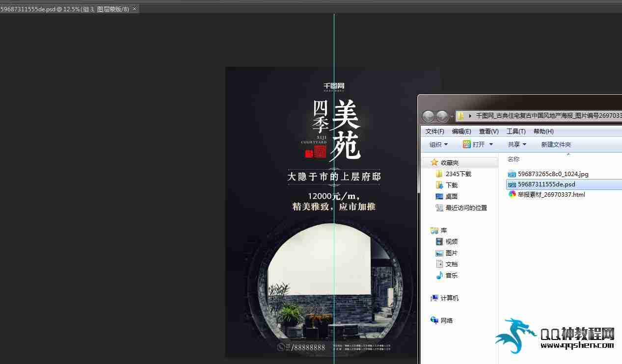The height and width of the screenshot is (364, 622).
Task: Click the 最近访问的位置 recent places icon
Action: click(x=439, y=208)
